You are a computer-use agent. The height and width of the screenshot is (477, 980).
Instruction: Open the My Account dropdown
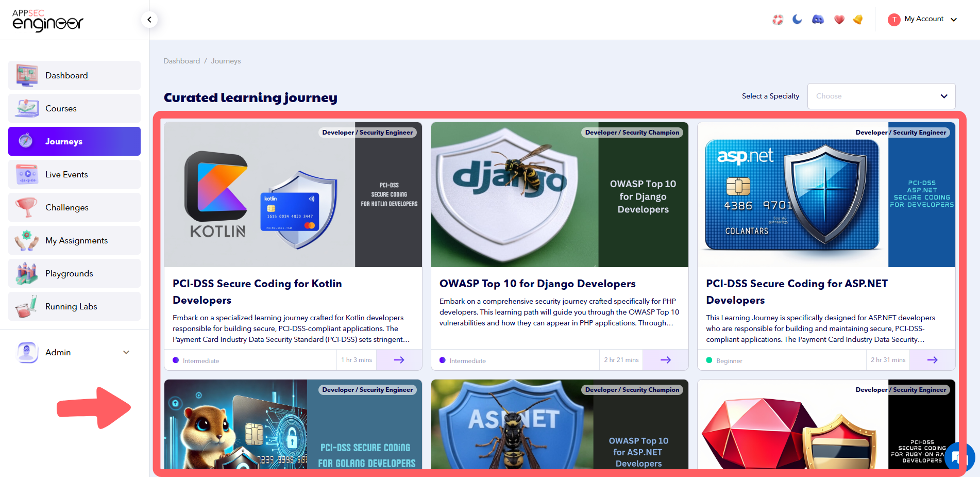922,19
